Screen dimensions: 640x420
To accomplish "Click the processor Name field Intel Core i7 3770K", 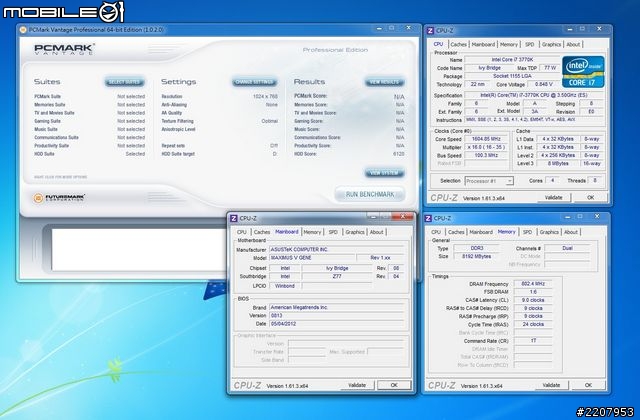I will [x=512, y=60].
